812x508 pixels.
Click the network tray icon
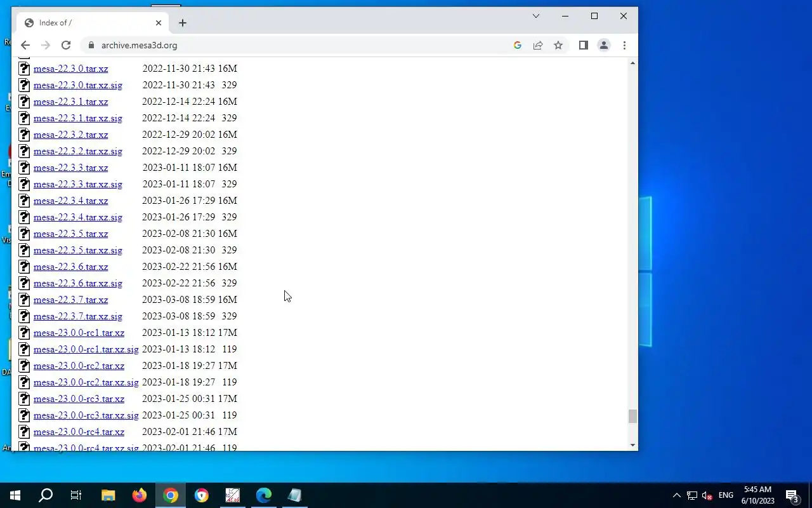click(692, 495)
